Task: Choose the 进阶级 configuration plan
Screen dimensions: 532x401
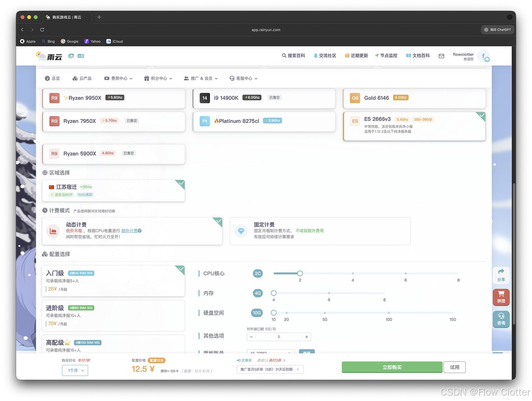Action: (x=113, y=315)
